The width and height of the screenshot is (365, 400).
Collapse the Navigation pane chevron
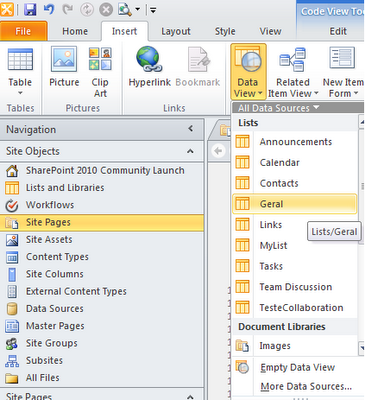(x=190, y=129)
